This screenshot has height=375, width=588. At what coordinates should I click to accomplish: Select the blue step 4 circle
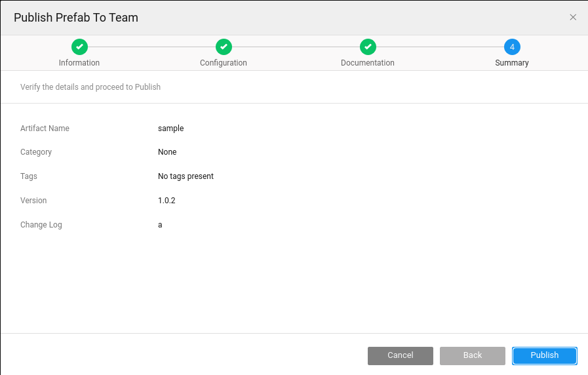click(512, 47)
